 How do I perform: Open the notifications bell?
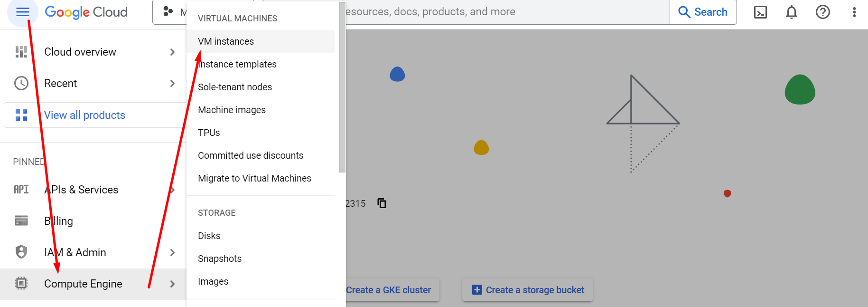coord(791,12)
